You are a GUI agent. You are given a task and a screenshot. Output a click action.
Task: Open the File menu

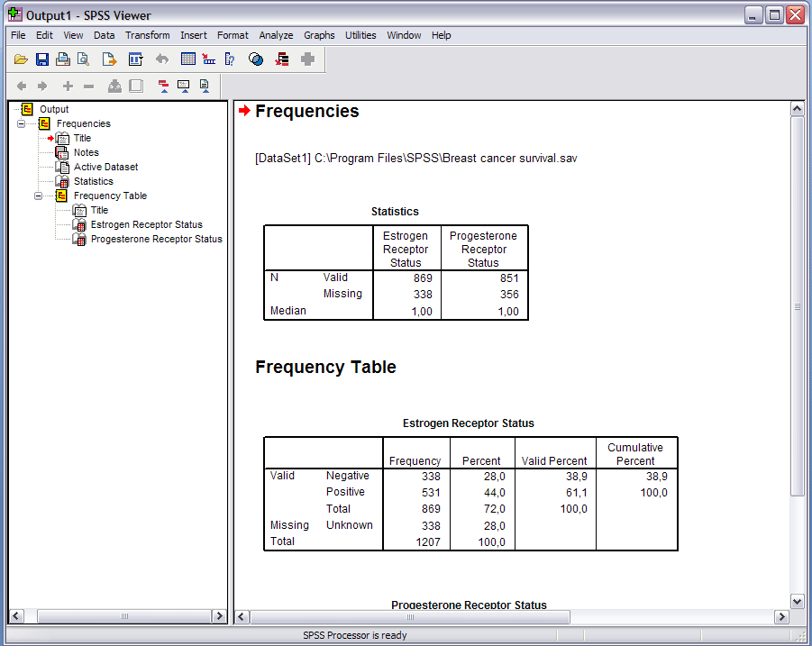tap(18, 35)
